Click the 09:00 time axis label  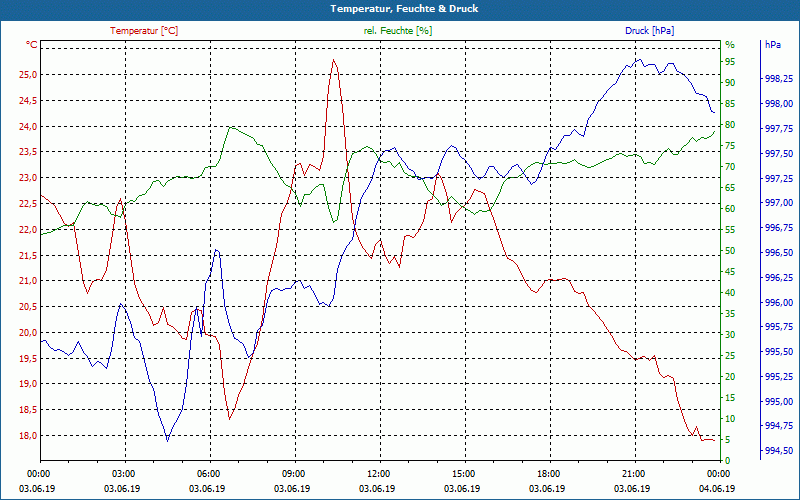(x=292, y=473)
